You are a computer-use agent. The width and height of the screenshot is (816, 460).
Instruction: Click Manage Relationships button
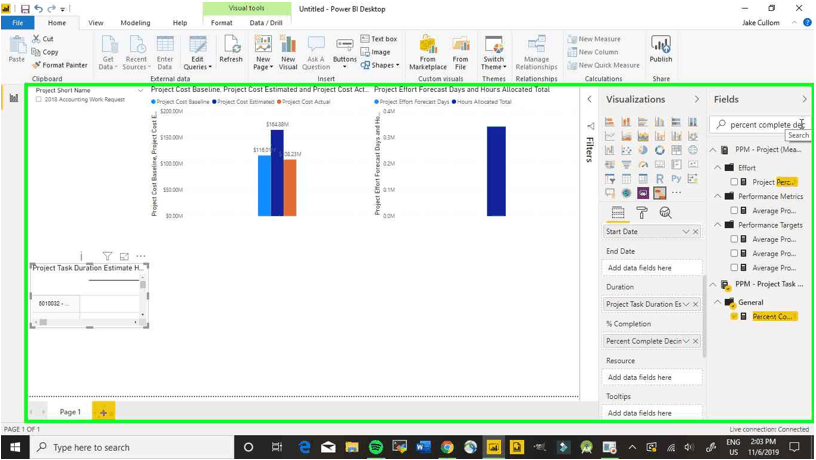click(x=537, y=53)
